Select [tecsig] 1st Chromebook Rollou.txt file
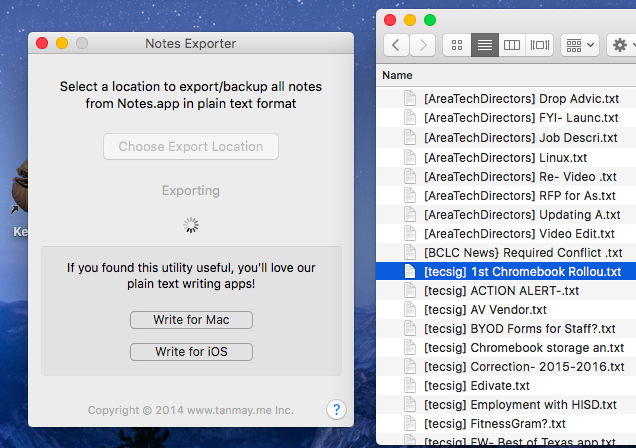The height and width of the screenshot is (448, 636). (506, 272)
